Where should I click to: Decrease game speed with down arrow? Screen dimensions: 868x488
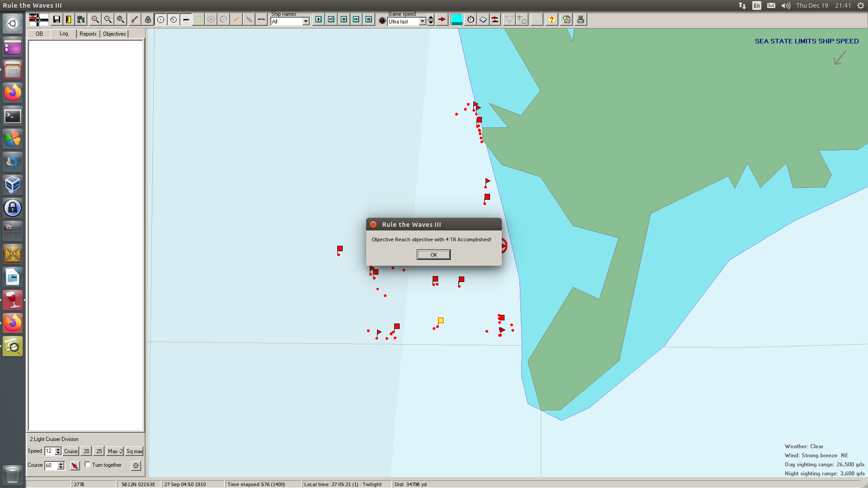coord(431,23)
